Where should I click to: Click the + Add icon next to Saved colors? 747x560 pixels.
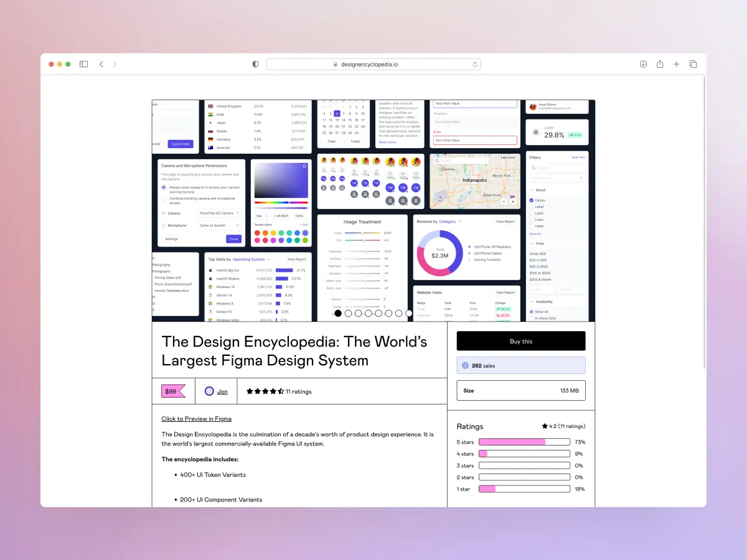[304, 224]
